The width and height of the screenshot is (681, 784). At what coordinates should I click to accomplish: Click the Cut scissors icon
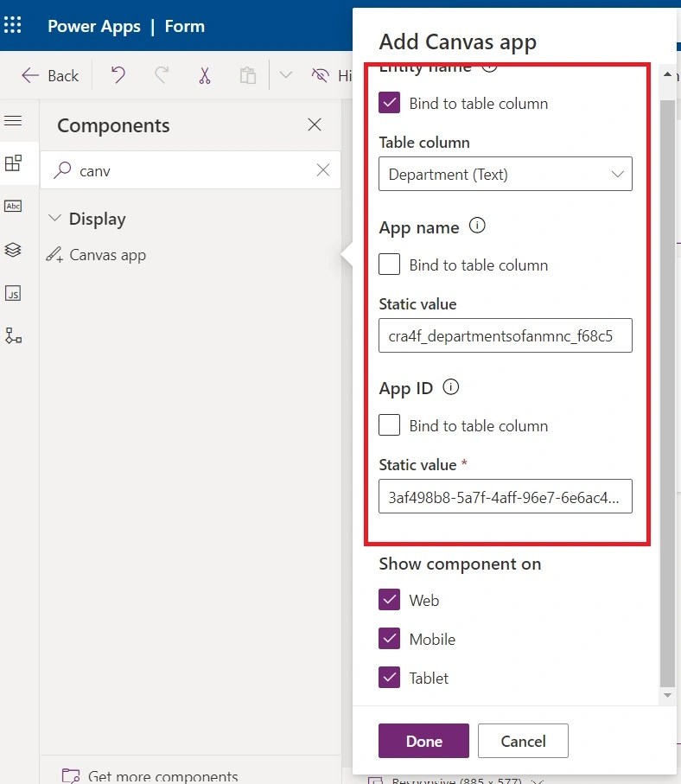tap(204, 75)
